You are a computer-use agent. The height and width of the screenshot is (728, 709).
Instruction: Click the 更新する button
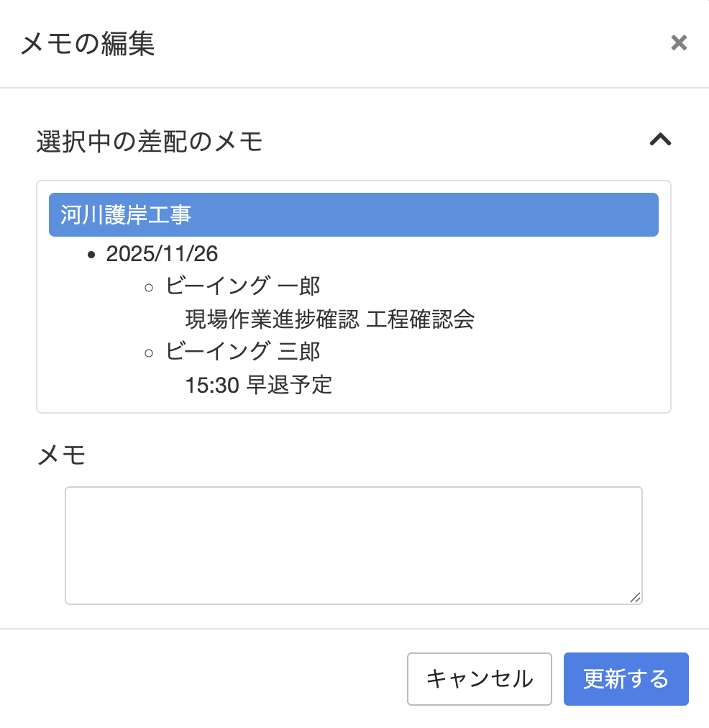click(626, 679)
